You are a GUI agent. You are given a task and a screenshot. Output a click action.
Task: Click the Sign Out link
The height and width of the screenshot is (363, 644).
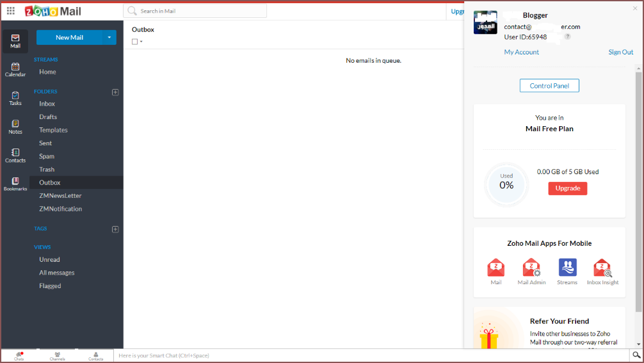(x=620, y=52)
